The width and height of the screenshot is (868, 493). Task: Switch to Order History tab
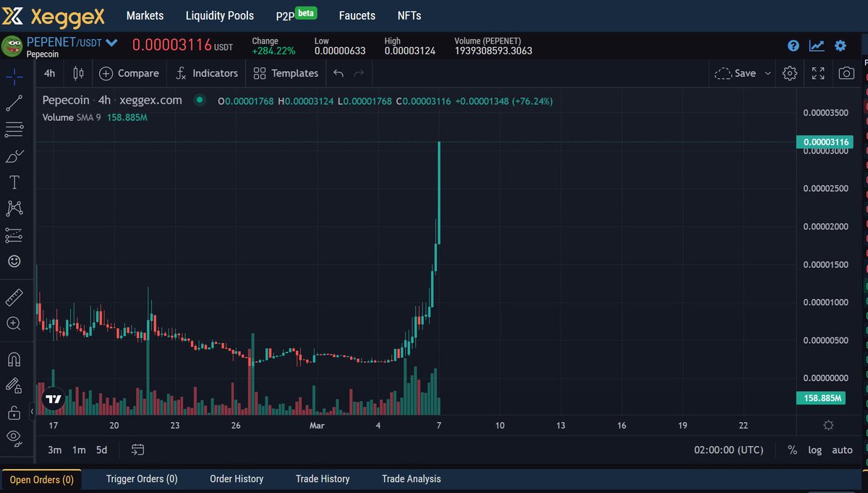(237, 479)
